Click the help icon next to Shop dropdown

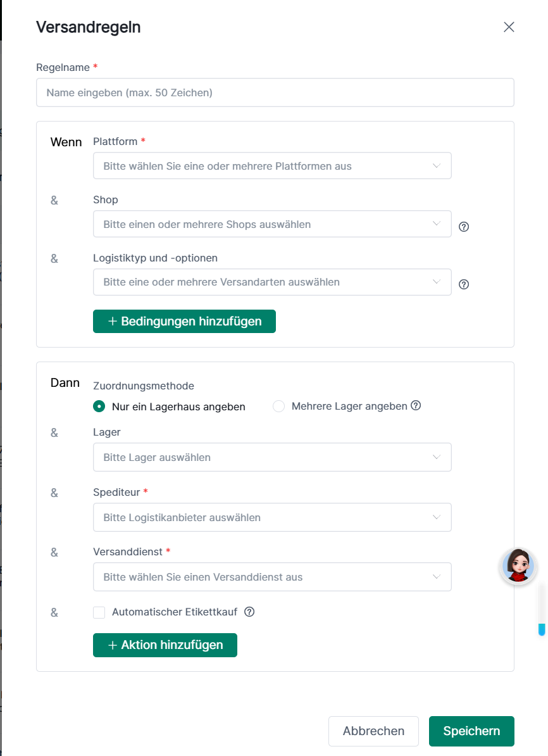tap(464, 227)
